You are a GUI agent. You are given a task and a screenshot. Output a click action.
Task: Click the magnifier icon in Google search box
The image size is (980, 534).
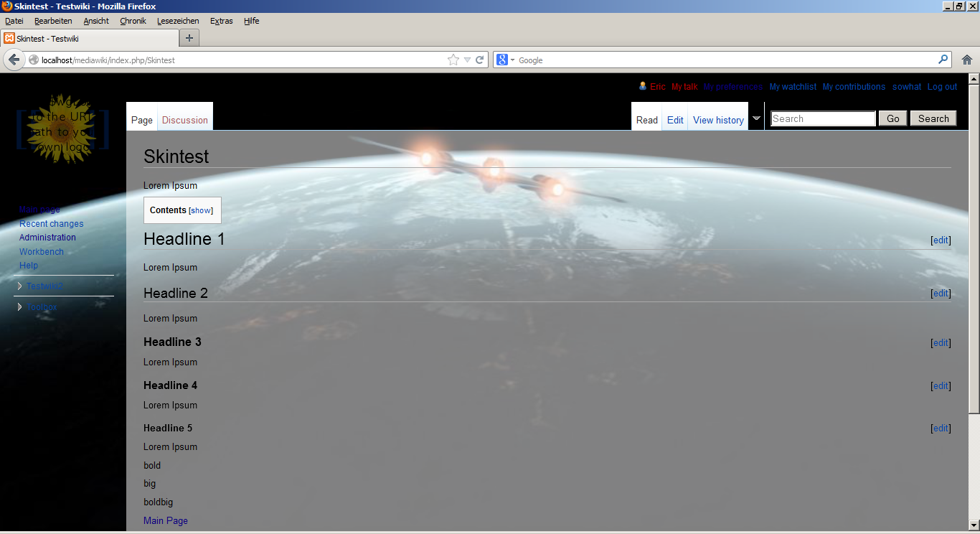tap(943, 60)
